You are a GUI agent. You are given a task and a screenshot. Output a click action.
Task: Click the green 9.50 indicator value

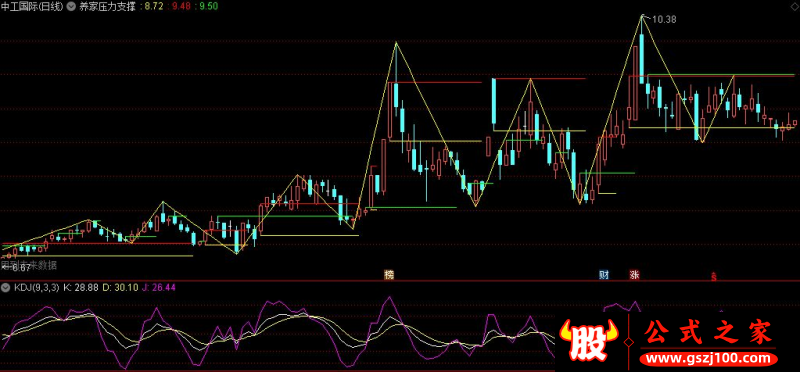[208, 7]
